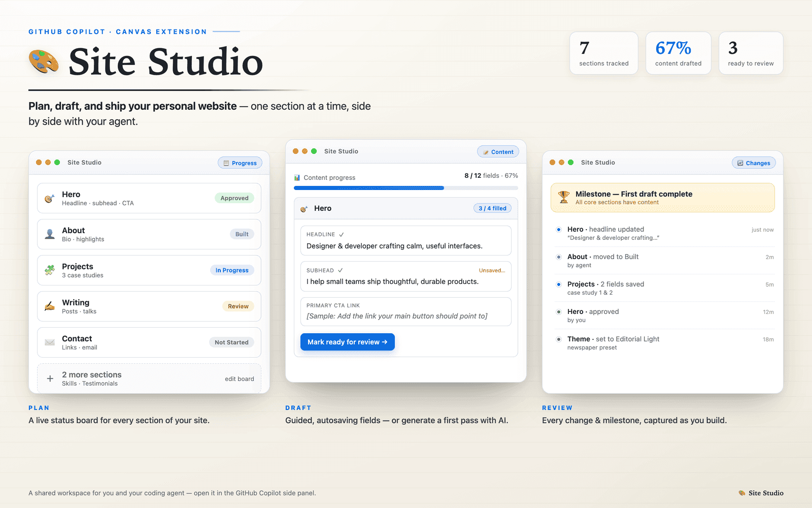The width and height of the screenshot is (812, 508).
Task: Click the Approved status pill on Hero
Action: 234,198
